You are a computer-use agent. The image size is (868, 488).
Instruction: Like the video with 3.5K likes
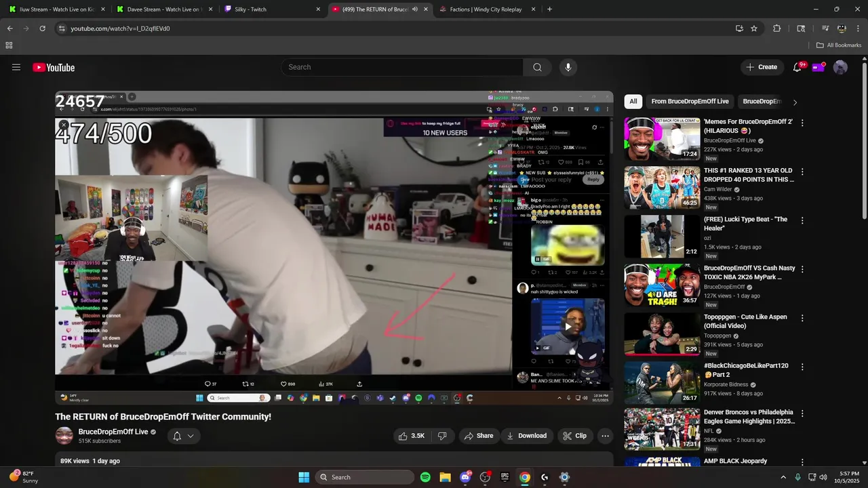[412, 436]
